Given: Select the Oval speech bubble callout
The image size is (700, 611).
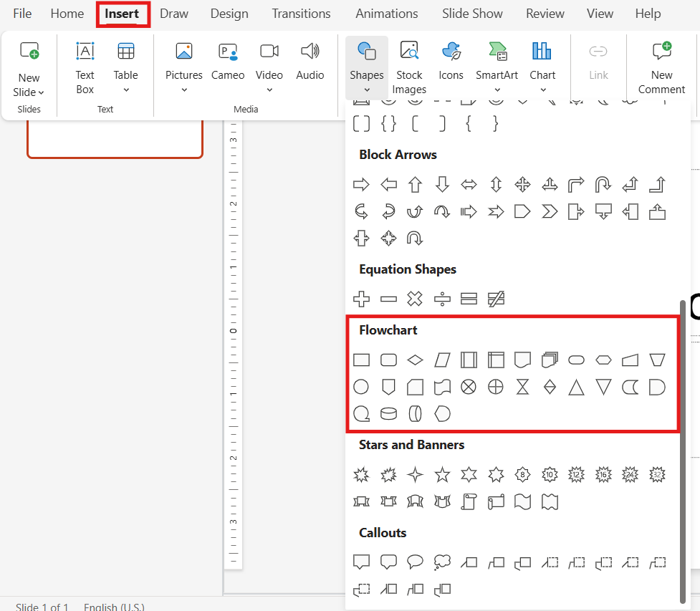Looking at the screenshot, I should (415, 562).
